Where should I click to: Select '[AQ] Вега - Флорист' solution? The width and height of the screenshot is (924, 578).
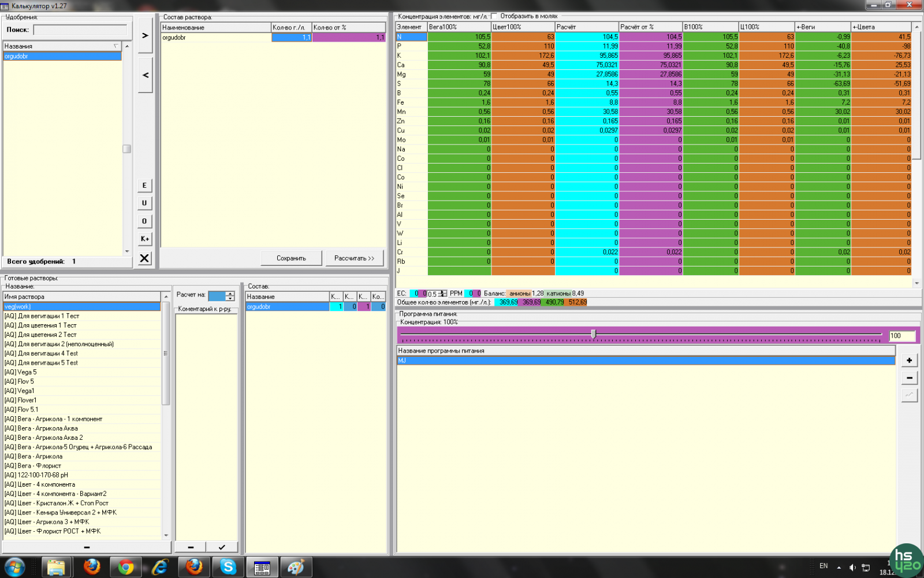pos(33,466)
